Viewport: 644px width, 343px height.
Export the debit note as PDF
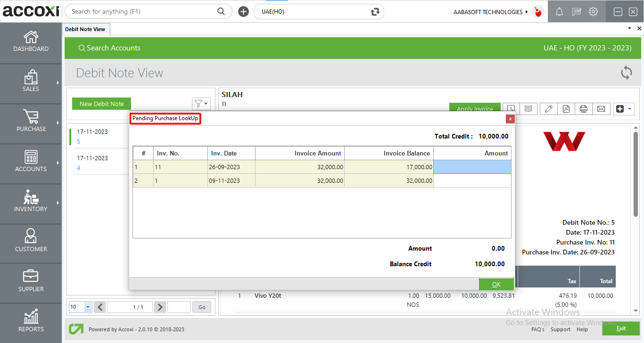coord(566,109)
